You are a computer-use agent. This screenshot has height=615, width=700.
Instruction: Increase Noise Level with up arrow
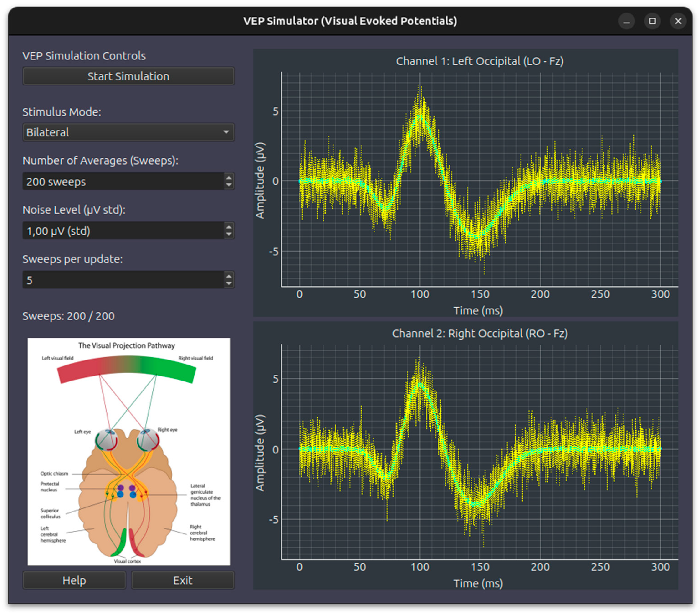pos(229,227)
